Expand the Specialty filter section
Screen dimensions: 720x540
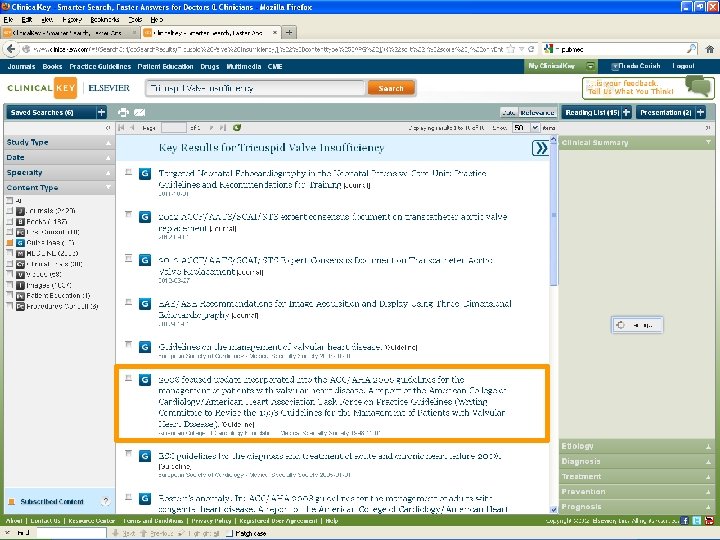pyautogui.click(x=59, y=173)
